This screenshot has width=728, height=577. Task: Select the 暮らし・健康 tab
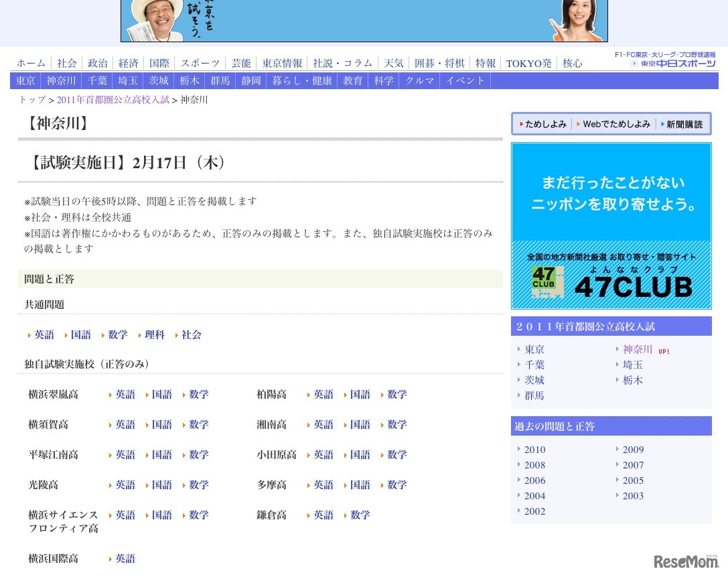pos(302,80)
